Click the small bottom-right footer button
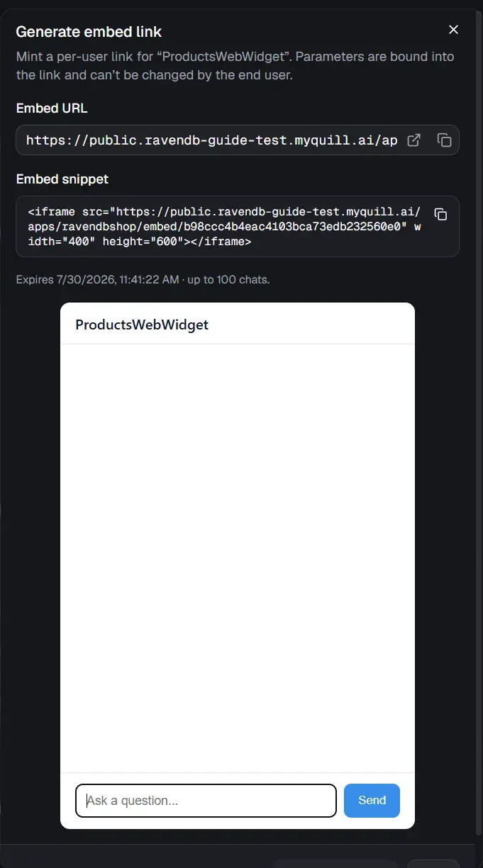Image resolution: width=483 pixels, height=868 pixels. (433, 864)
